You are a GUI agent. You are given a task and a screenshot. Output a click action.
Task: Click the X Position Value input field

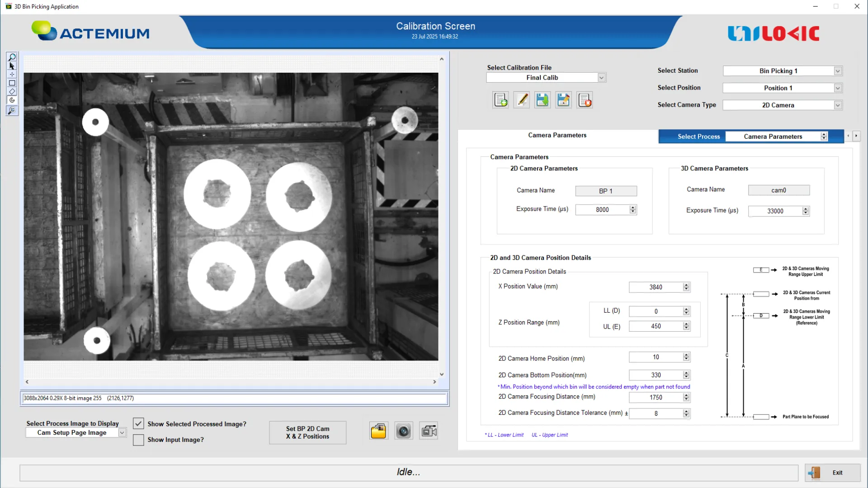[x=656, y=287]
